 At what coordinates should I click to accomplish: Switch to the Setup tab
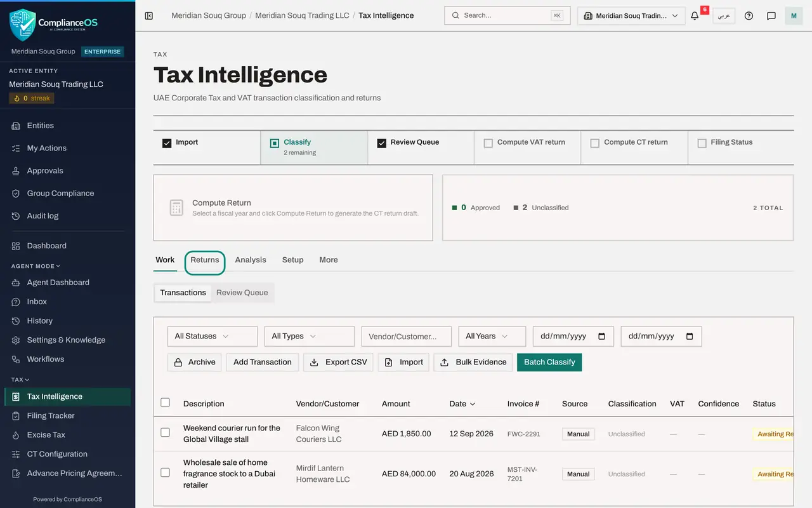pos(293,260)
